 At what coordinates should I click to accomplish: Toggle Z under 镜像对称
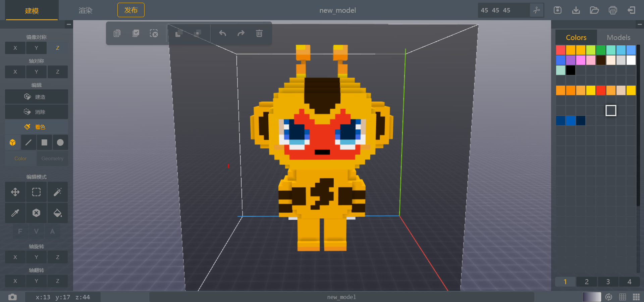click(x=58, y=48)
